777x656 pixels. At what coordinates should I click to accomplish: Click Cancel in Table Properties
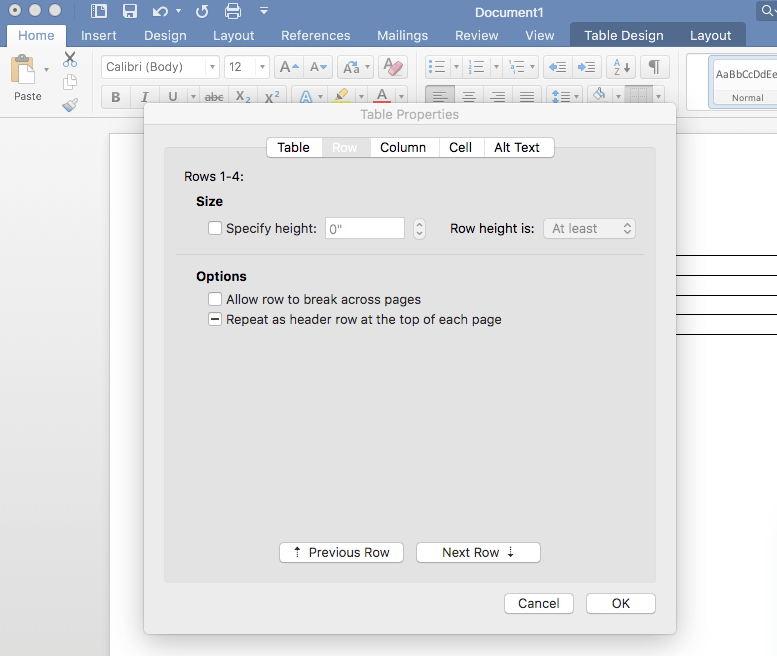click(x=539, y=603)
